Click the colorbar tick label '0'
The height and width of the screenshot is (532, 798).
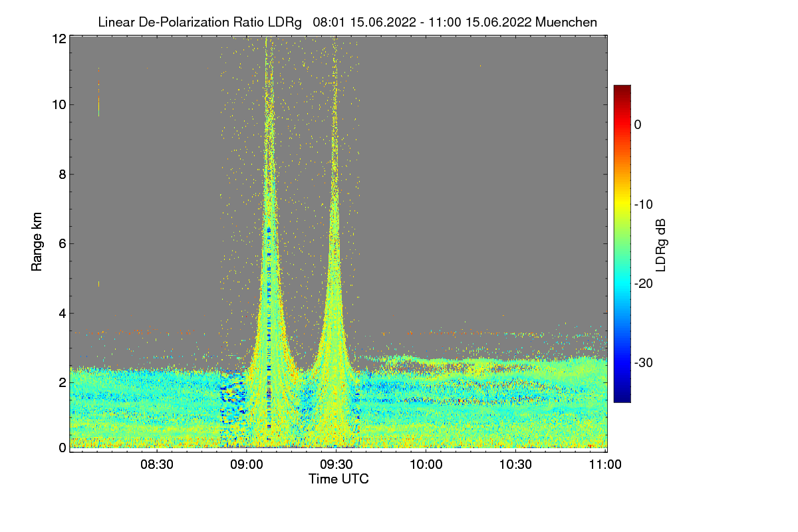click(638, 125)
